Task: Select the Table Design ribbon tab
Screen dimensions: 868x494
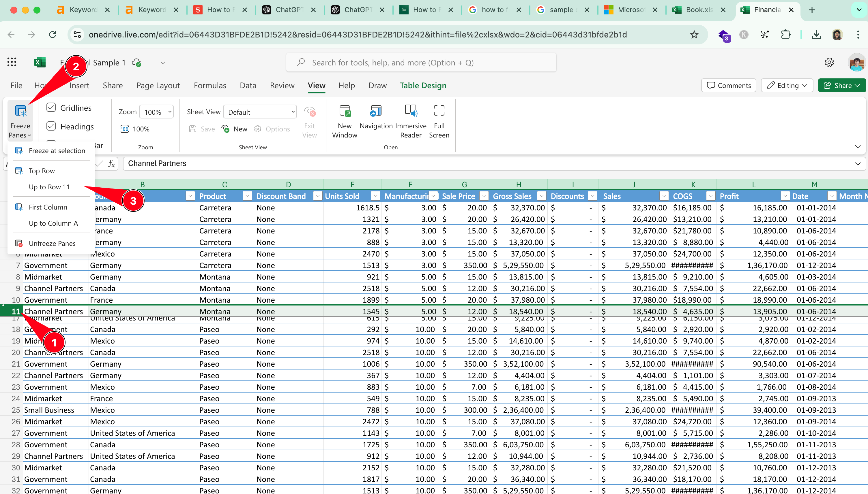Action: 423,85
